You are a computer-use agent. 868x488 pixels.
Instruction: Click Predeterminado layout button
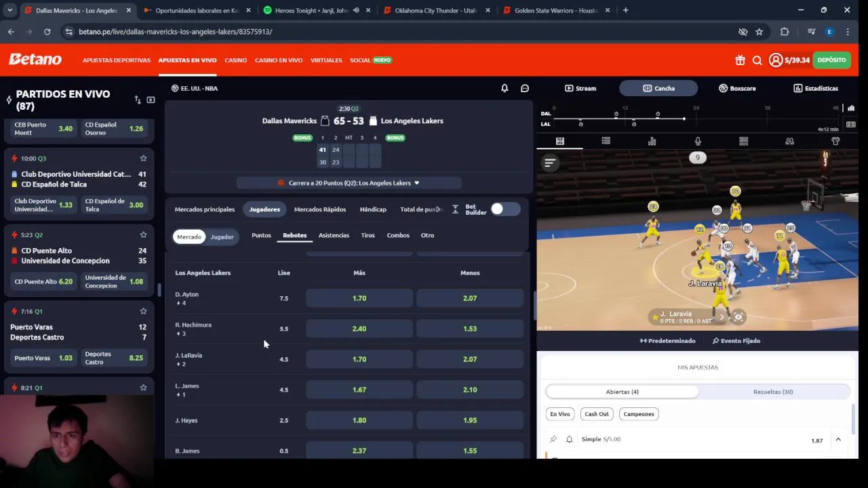click(x=667, y=341)
